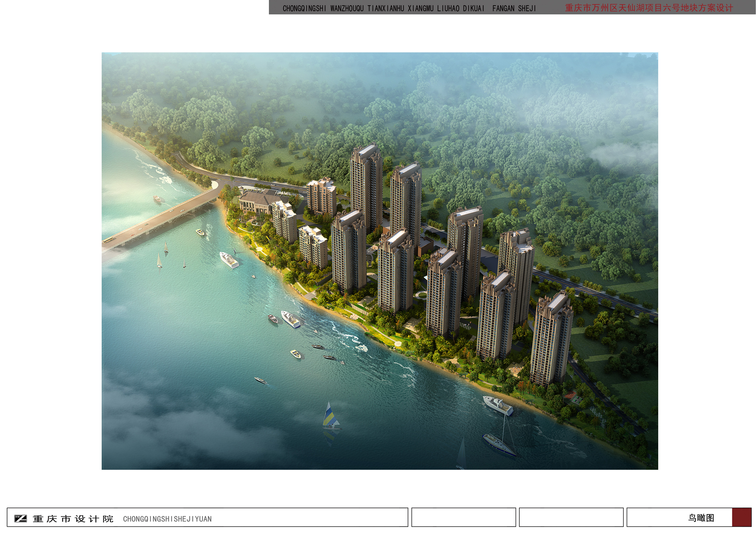Click the second empty title-block box in the footer
Screen dimensions: 756x534
571,518
